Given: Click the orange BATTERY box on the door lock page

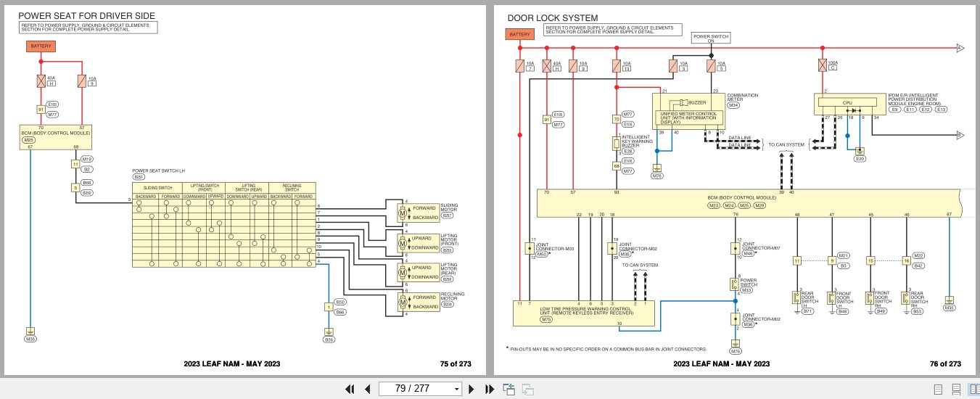Looking at the screenshot, I should pyautogui.click(x=519, y=34).
